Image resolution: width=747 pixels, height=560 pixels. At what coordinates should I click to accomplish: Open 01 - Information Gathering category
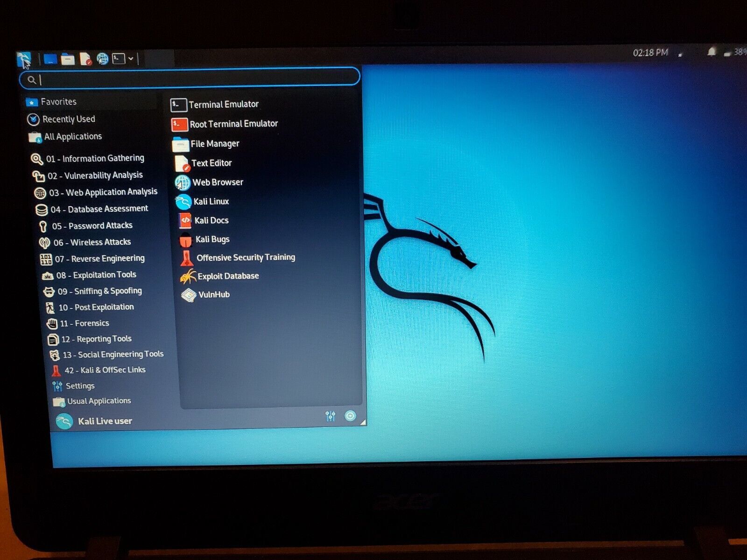pyautogui.click(x=87, y=159)
